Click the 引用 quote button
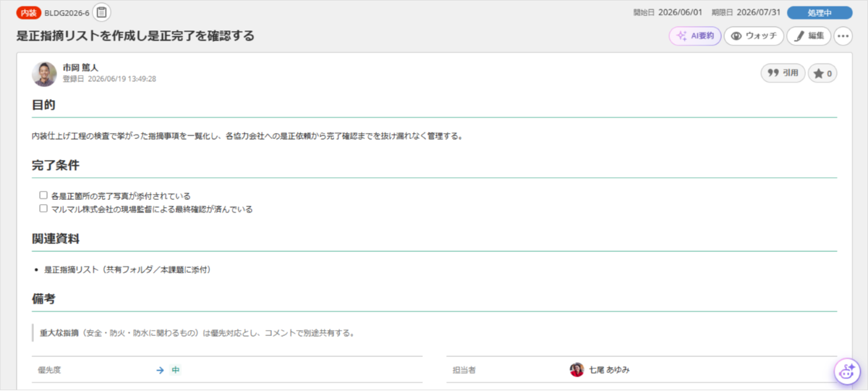Image resolution: width=868 pixels, height=391 pixels. (783, 73)
